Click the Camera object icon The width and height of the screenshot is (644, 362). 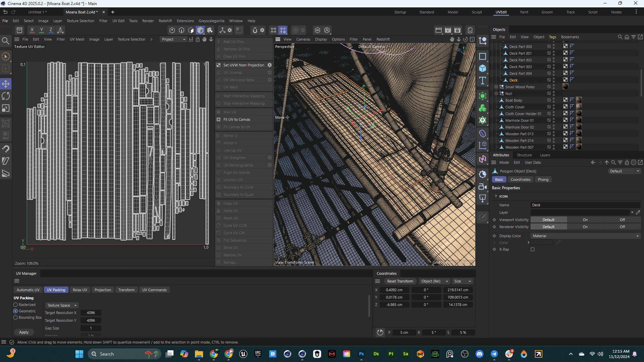coord(483,187)
